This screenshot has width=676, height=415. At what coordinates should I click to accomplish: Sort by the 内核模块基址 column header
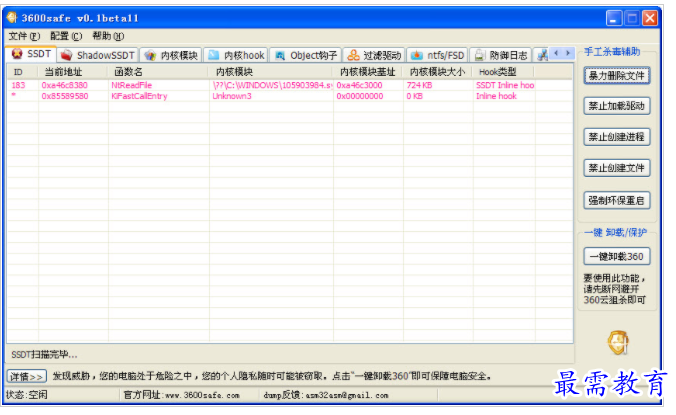[368, 72]
